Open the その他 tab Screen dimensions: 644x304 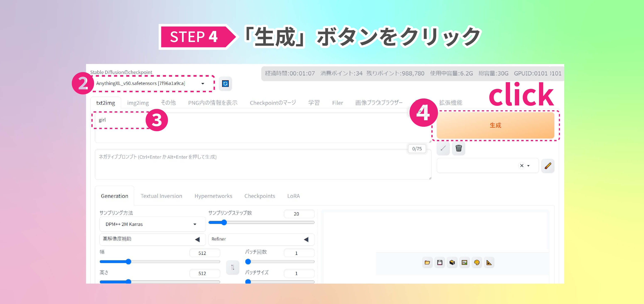pyautogui.click(x=168, y=103)
